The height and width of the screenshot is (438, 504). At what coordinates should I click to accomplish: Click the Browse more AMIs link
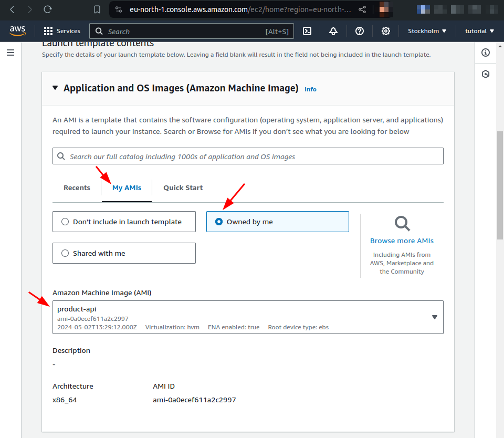pos(402,241)
